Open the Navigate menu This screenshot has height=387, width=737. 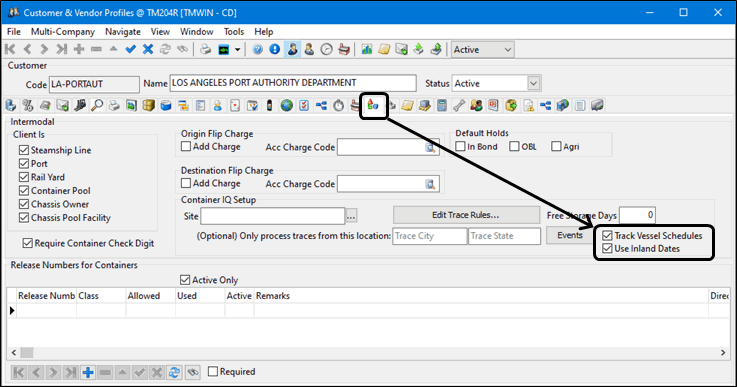tap(123, 32)
